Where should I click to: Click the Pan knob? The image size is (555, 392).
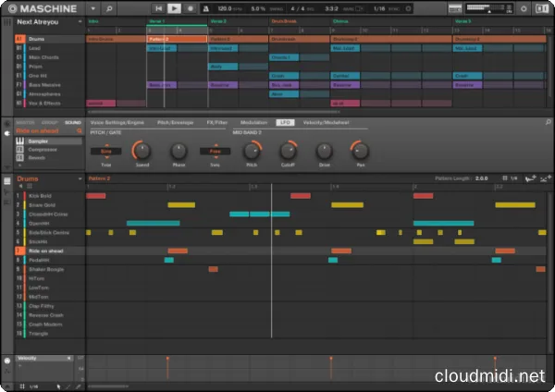(361, 151)
